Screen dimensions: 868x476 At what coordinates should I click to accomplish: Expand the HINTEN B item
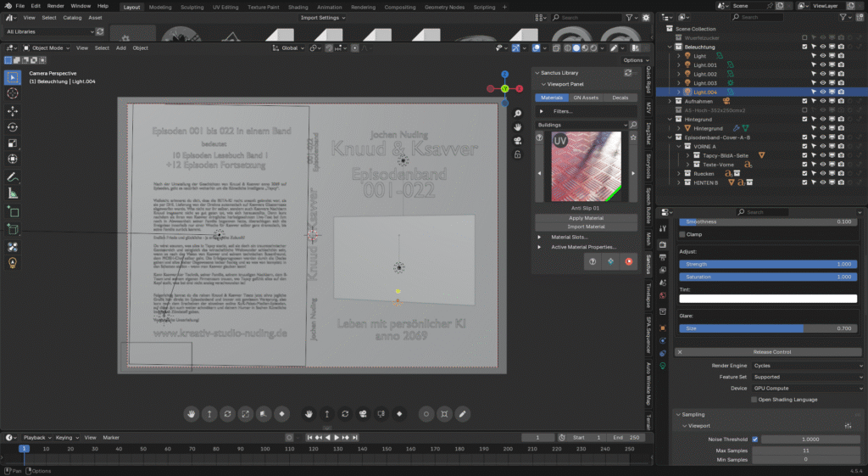[x=679, y=182]
